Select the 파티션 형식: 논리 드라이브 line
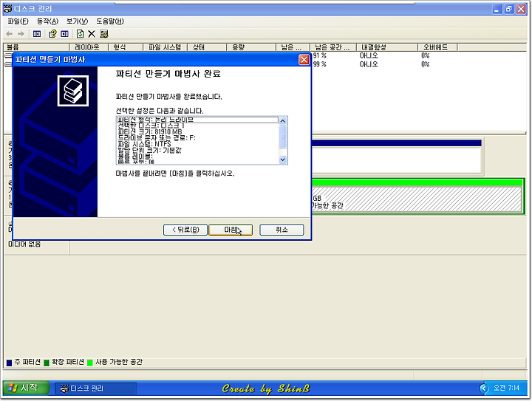 coord(197,120)
